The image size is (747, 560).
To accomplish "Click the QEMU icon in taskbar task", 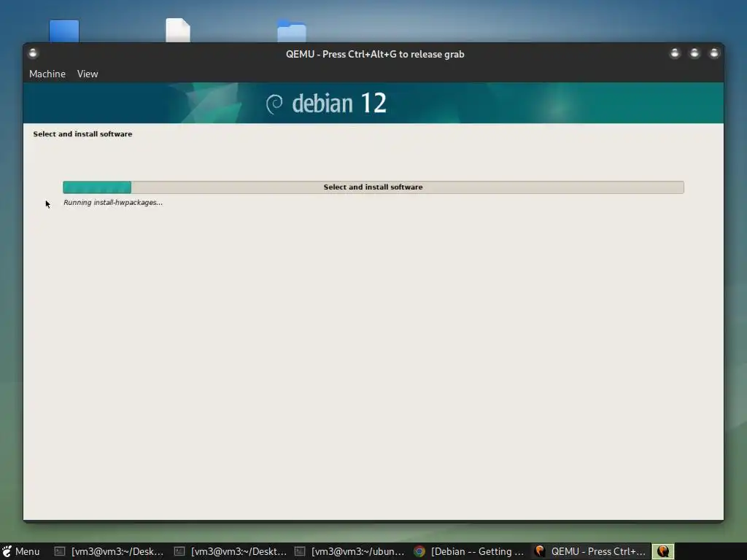I will click(x=539, y=551).
